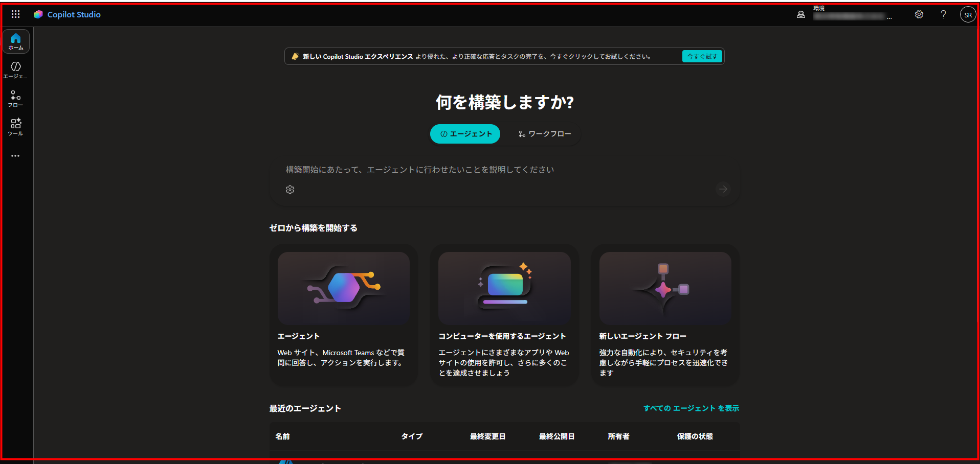Click the send arrow button
The width and height of the screenshot is (980, 464).
[723, 189]
